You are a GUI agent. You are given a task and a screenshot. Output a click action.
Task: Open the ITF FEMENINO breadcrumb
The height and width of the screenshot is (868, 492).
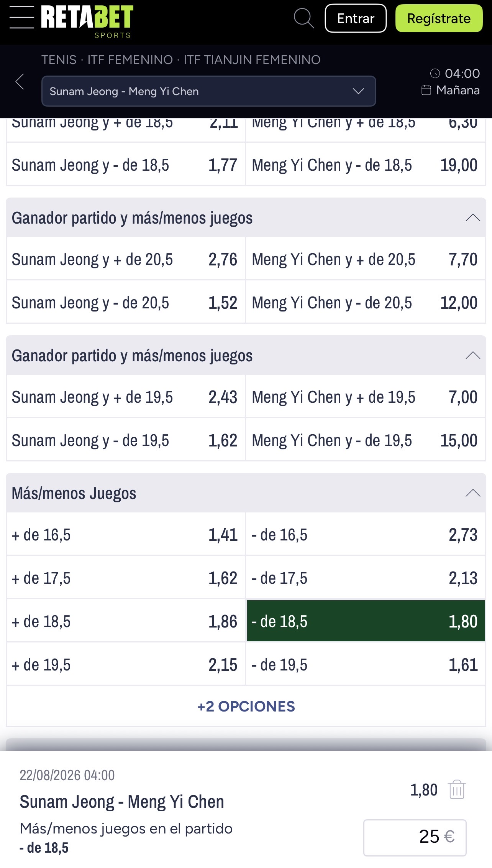pos(130,59)
